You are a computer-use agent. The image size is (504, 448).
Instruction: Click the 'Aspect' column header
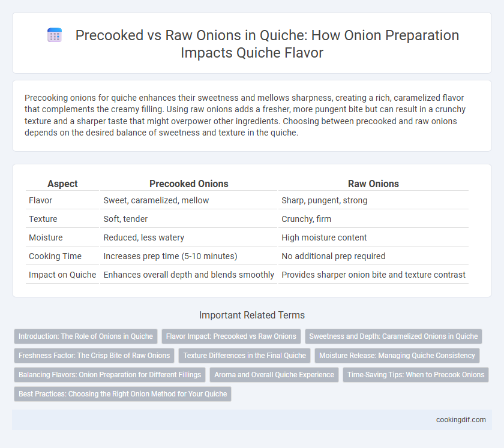[62, 184]
